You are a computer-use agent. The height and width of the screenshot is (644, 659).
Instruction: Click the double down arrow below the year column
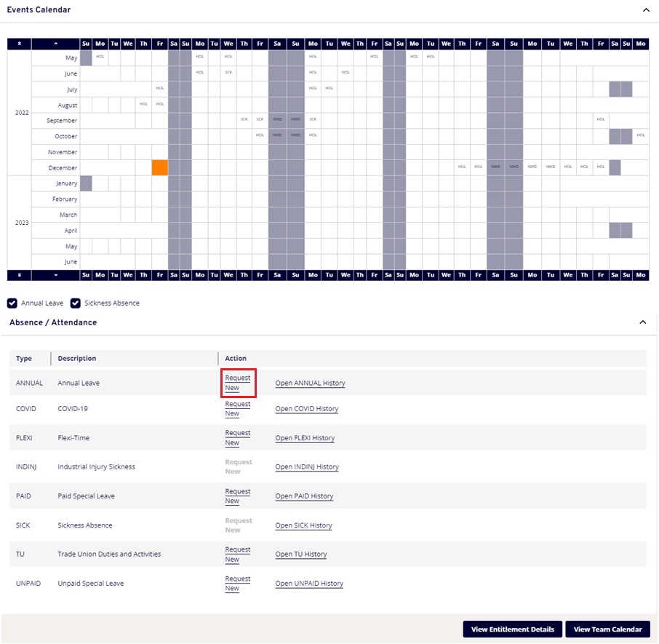coord(19,275)
